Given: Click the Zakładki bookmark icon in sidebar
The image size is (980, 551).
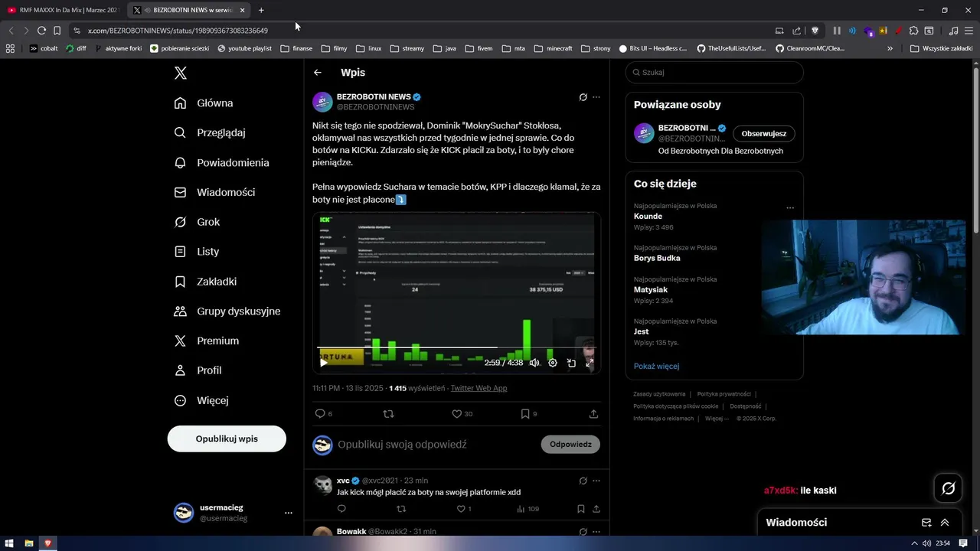Looking at the screenshot, I should [x=180, y=282].
